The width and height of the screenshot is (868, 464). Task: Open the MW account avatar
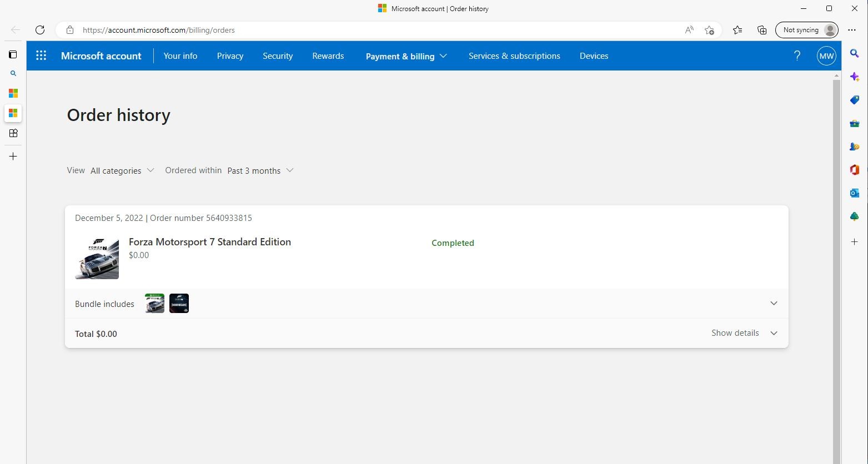pyautogui.click(x=826, y=56)
